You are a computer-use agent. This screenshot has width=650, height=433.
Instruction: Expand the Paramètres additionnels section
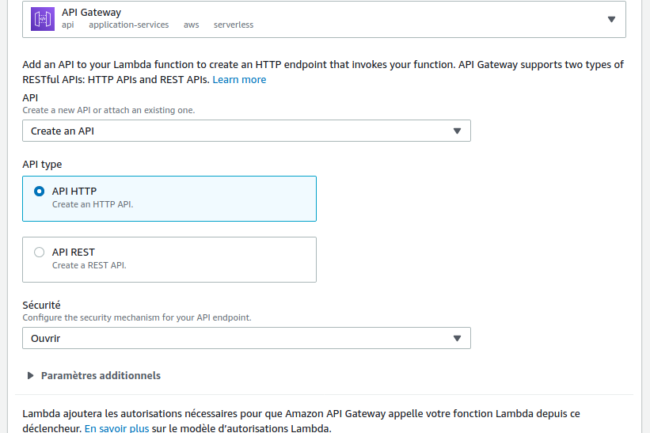[x=94, y=375]
